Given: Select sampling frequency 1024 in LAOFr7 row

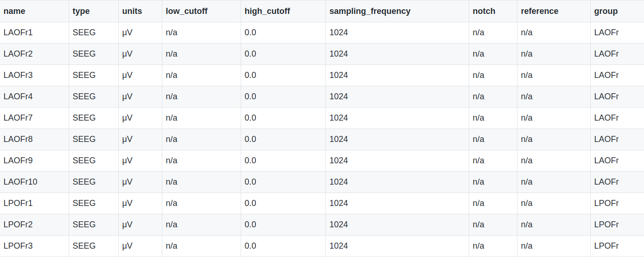Looking at the screenshot, I should click(338, 118).
